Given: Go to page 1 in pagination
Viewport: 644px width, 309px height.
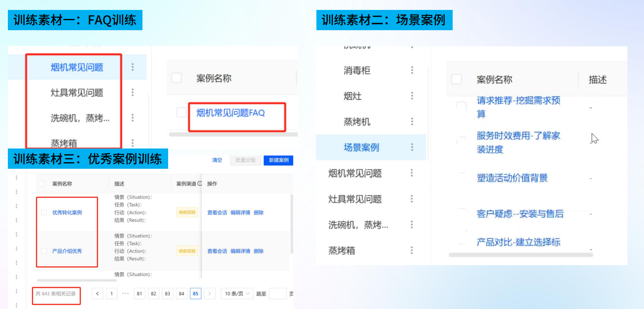Looking at the screenshot, I should (111, 294).
